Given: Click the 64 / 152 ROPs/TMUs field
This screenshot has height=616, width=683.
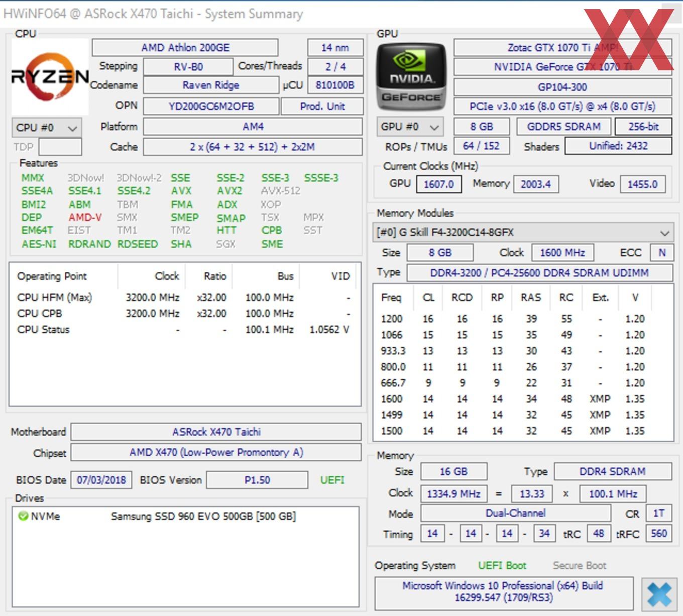Looking at the screenshot, I should pos(481,146).
